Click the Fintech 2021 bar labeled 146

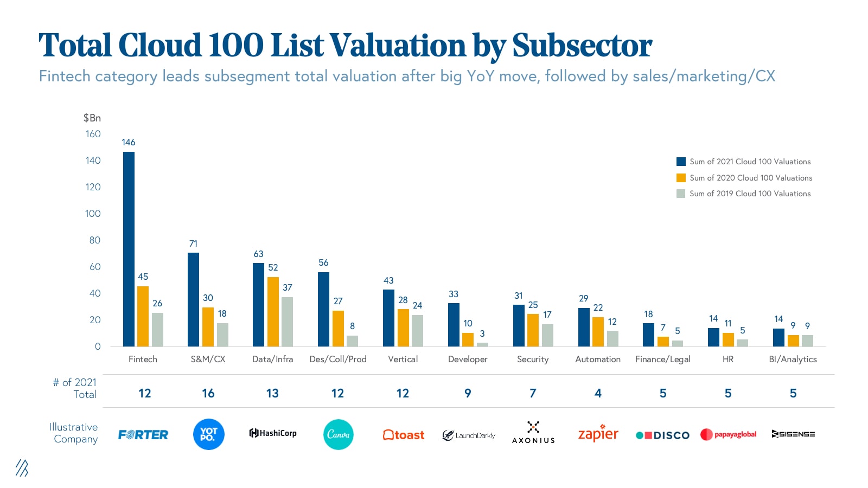(129, 249)
